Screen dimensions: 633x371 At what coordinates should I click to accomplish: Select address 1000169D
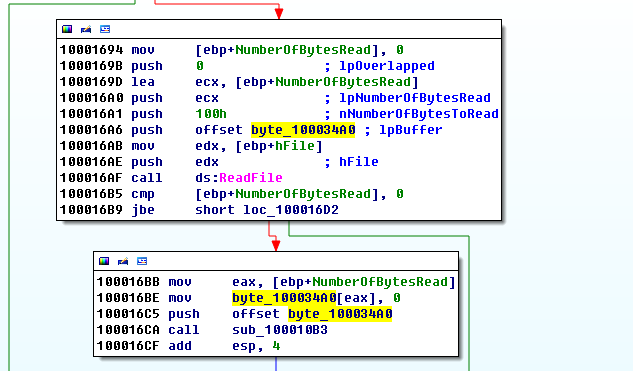point(91,82)
